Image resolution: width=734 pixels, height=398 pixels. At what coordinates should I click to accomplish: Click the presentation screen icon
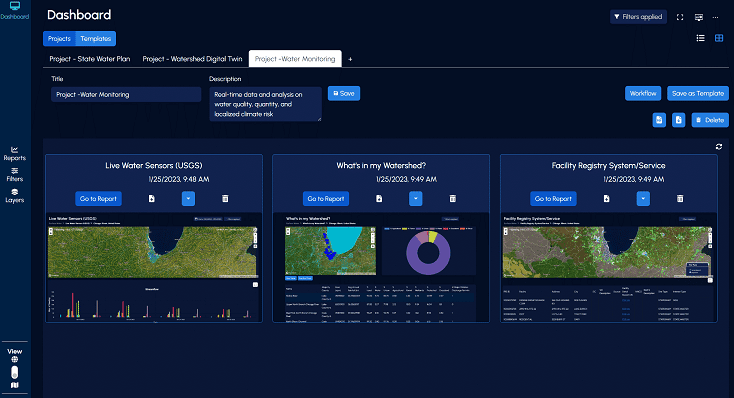click(x=698, y=17)
